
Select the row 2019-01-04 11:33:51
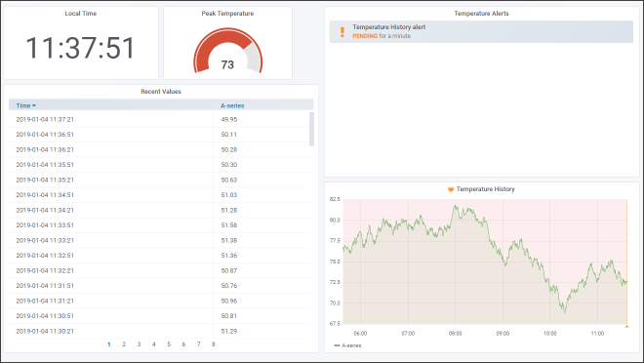pos(159,225)
